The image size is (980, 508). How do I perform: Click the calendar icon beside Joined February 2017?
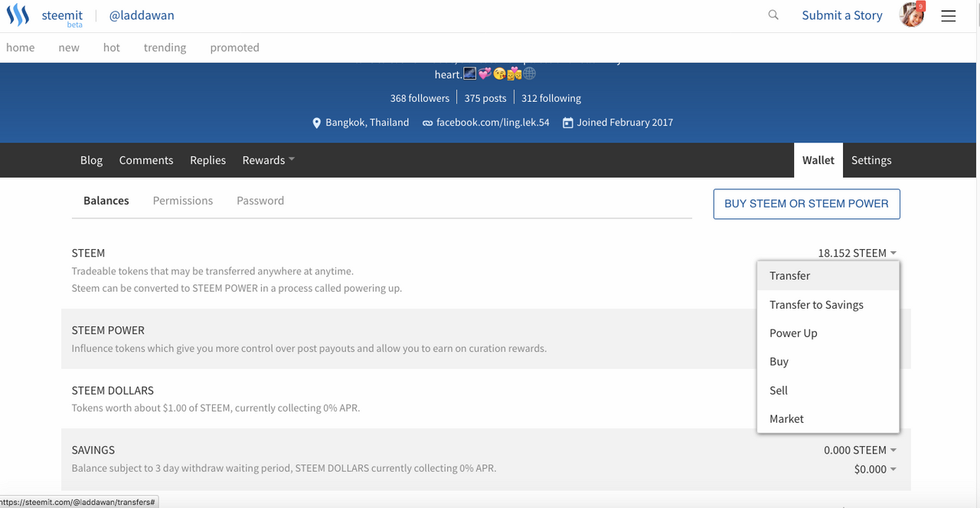coord(568,123)
